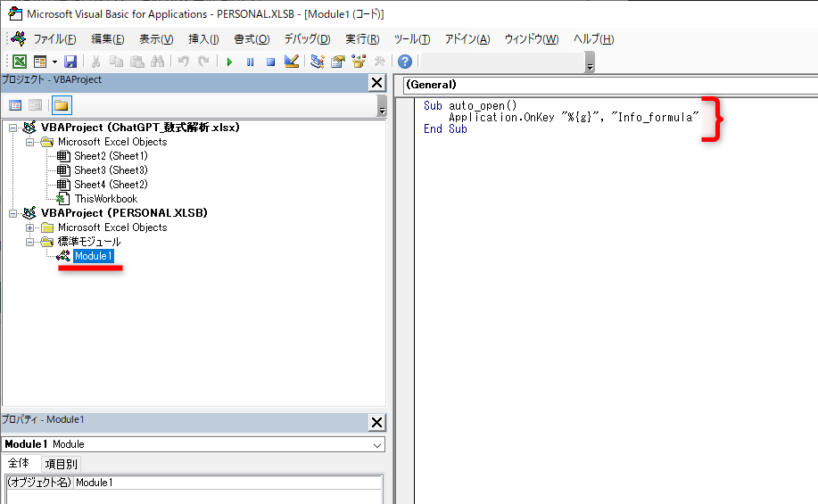Collapse VBAProject (ChatGPT_数式解析.xlsx) node
Image resolution: width=818 pixels, height=504 pixels.
pos(13,128)
